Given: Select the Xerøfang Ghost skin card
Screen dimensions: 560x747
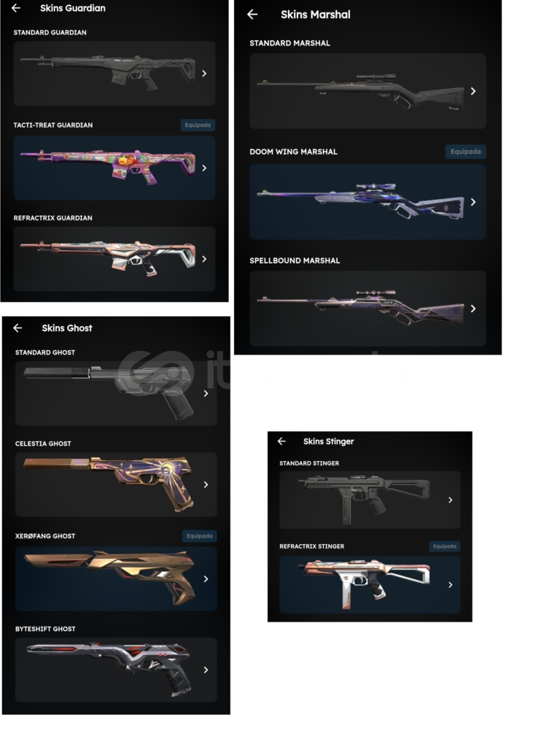Looking at the screenshot, I should click(x=116, y=578).
